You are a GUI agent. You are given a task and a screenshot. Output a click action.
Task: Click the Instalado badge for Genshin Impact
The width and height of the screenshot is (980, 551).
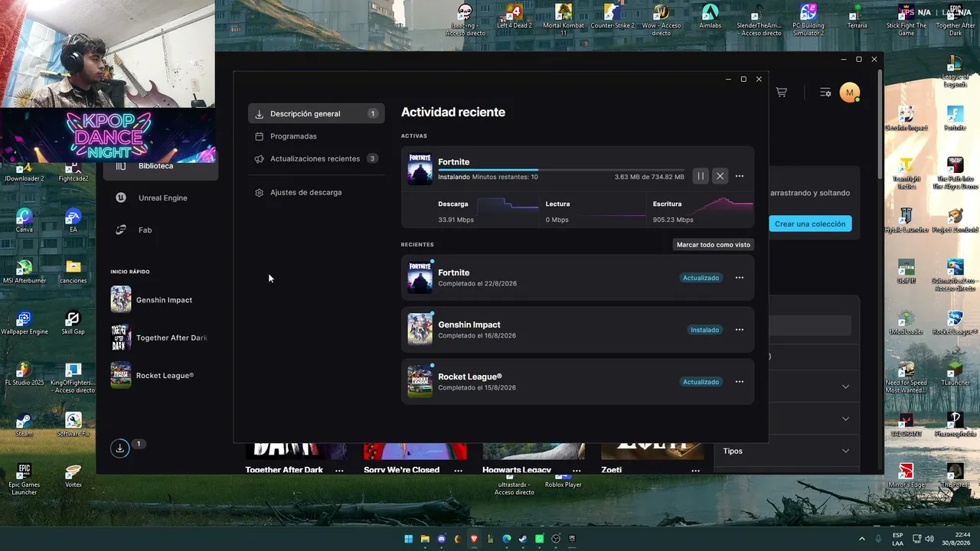pos(705,330)
